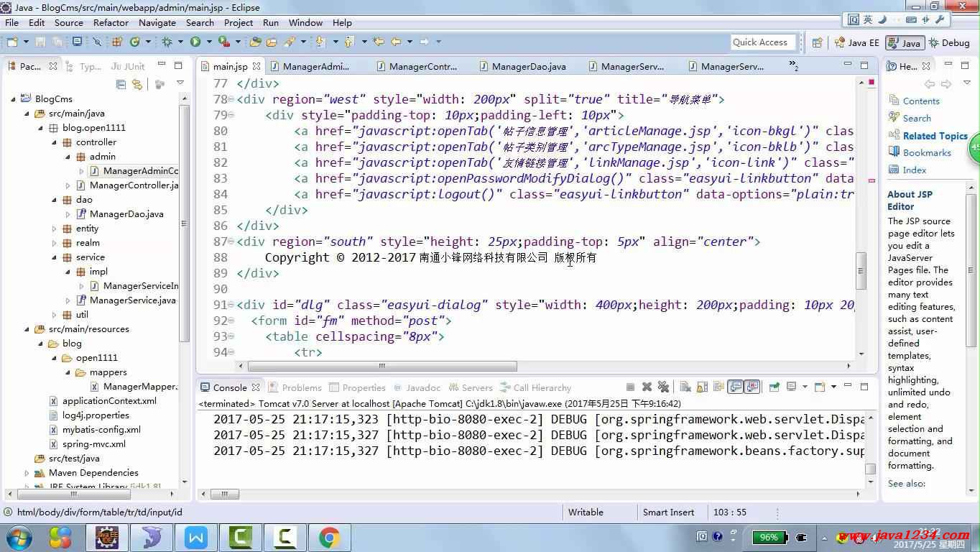Click the Open Console monitor toolbar icon
Image resolution: width=980 pixels, height=552 pixels.
(77, 42)
